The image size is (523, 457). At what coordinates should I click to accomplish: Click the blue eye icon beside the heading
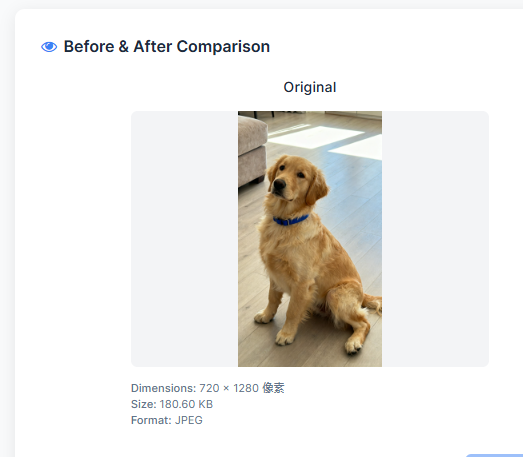[x=49, y=47]
